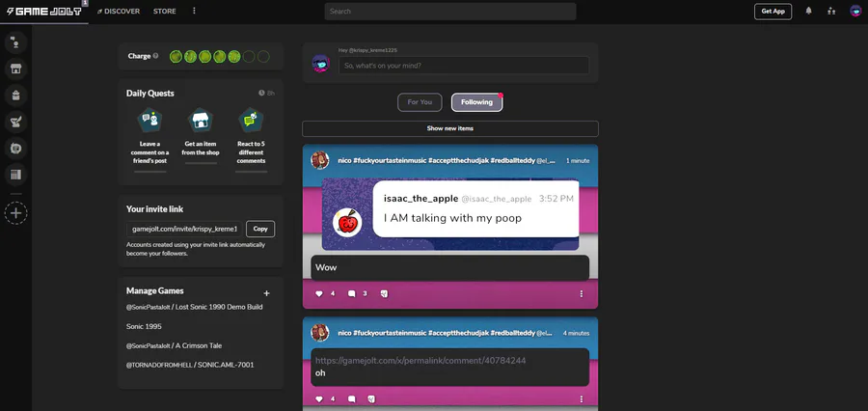Click the 'Daily Quests' heading
This screenshot has height=411, width=868.
click(x=150, y=94)
